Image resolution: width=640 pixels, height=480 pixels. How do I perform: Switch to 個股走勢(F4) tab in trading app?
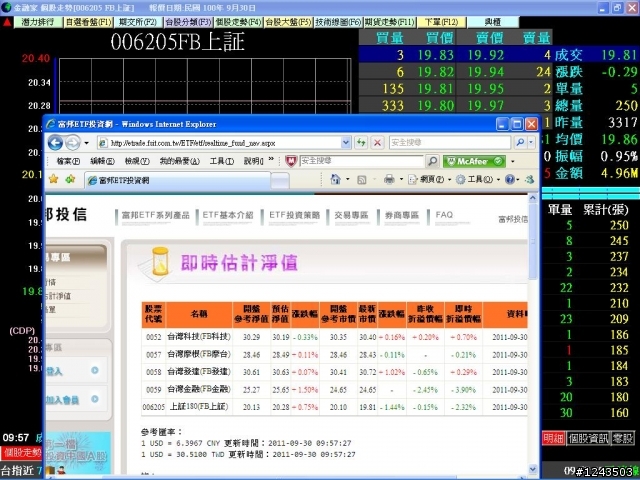pyautogui.click(x=238, y=22)
